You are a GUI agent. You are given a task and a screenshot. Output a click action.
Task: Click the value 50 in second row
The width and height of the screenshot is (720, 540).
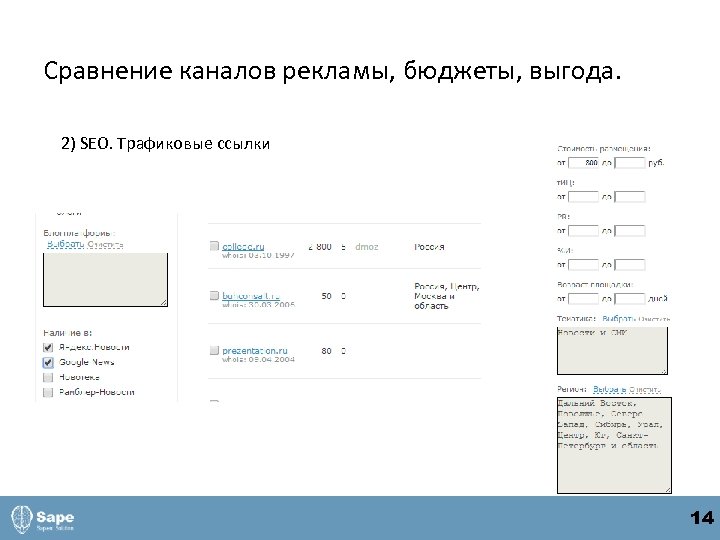326,296
